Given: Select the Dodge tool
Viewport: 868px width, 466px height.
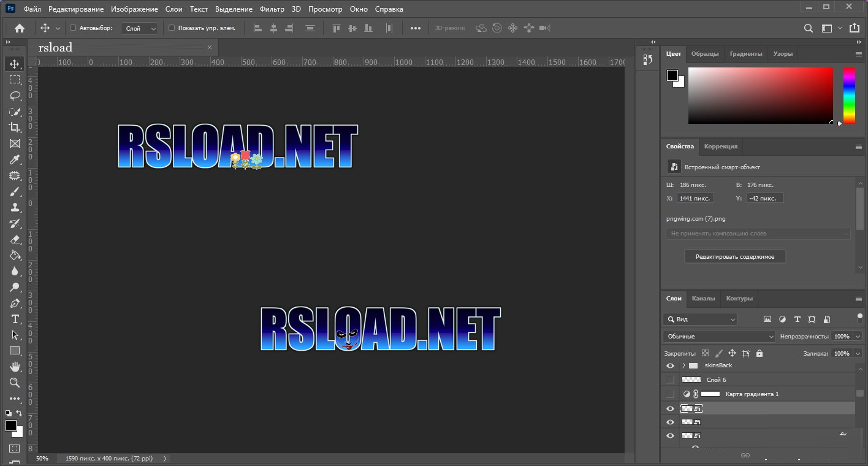Looking at the screenshot, I should tap(15, 287).
